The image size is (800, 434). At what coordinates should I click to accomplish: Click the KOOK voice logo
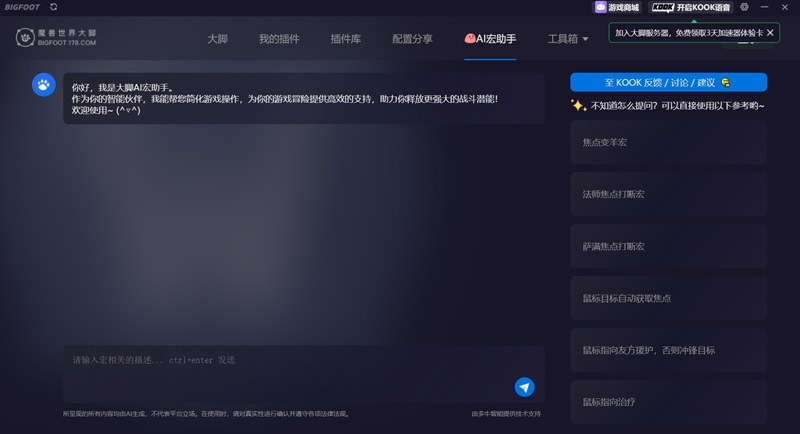(663, 7)
